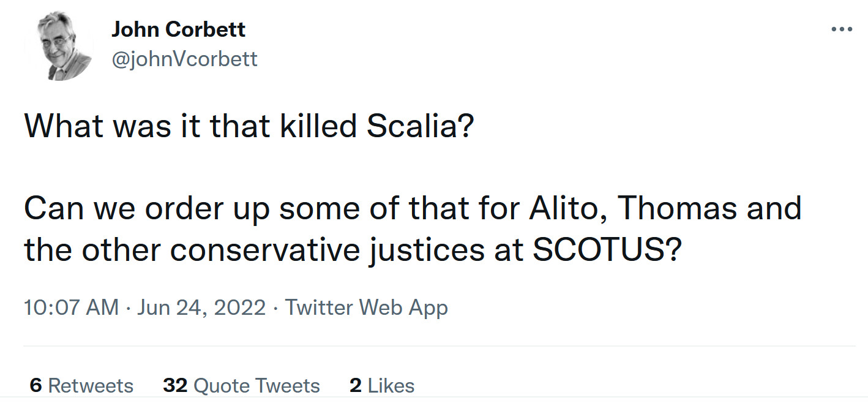Open the Quote Tweets list
Screen dimensions: 868x403
pyautogui.click(x=241, y=385)
